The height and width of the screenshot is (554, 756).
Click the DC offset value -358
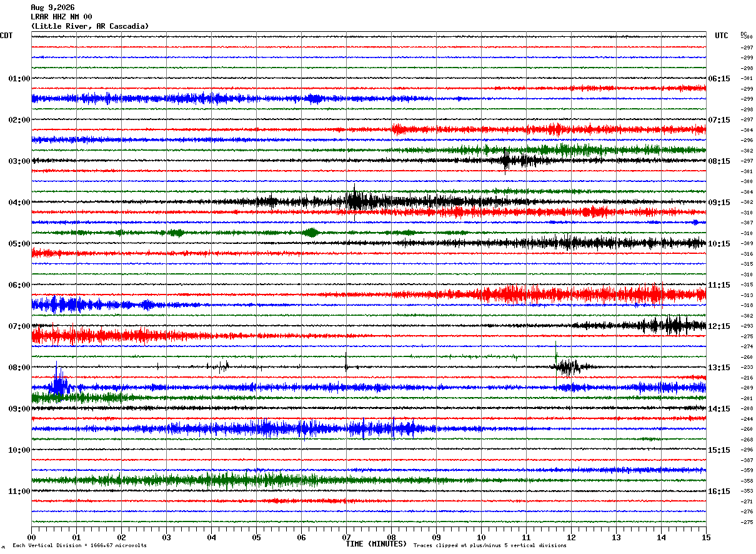[747, 481]
